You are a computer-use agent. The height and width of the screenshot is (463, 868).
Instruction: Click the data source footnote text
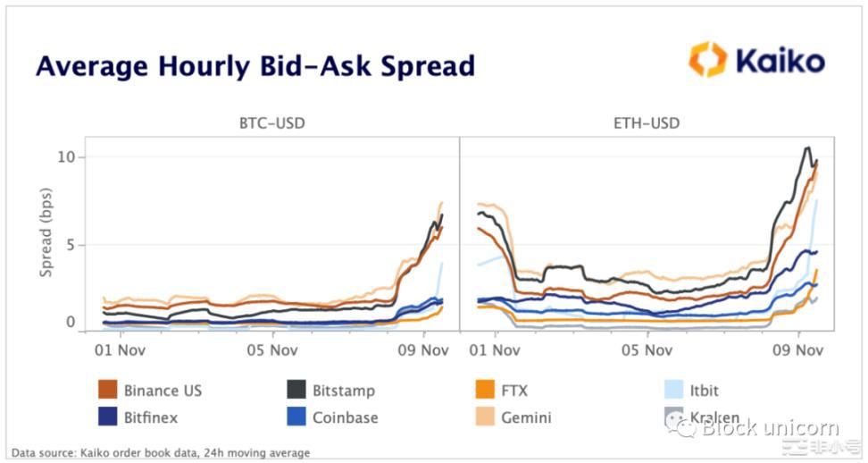161,453
